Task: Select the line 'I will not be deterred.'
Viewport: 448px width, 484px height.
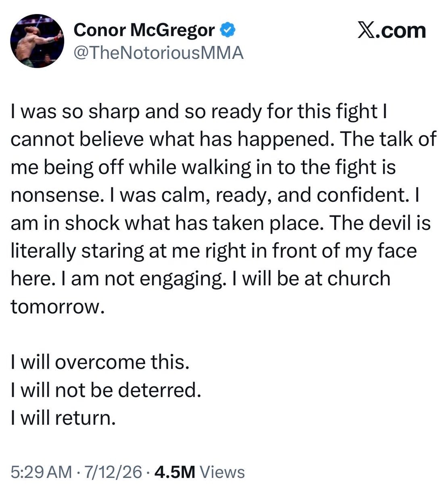Action: 106,390
